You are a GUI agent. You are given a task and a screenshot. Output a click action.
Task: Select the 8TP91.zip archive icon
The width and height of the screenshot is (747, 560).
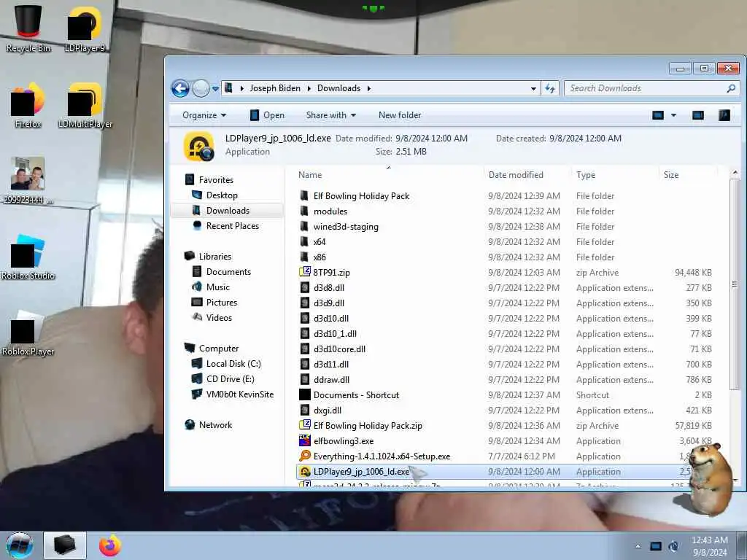[305, 273]
